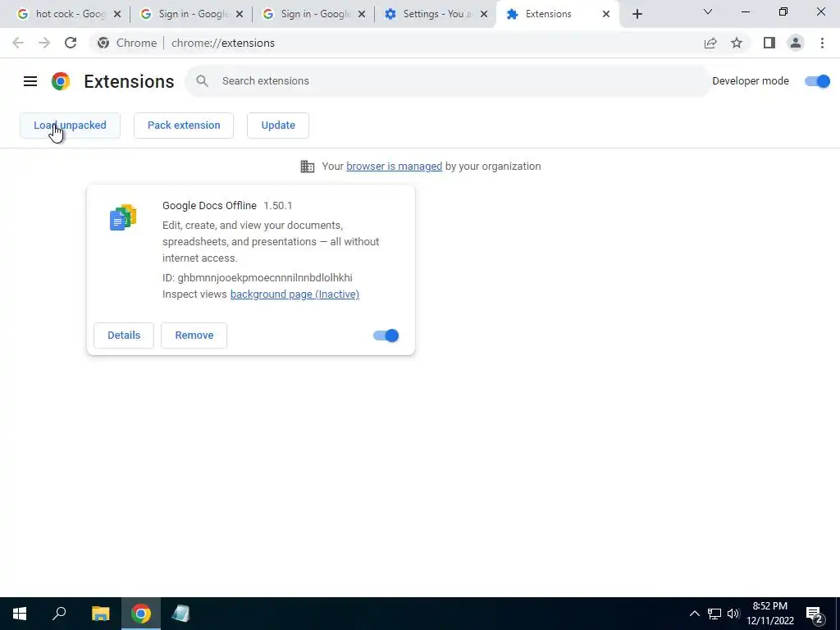840x630 pixels.
Task: Open File Explorer from taskbar
Action: [x=100, y=614]
